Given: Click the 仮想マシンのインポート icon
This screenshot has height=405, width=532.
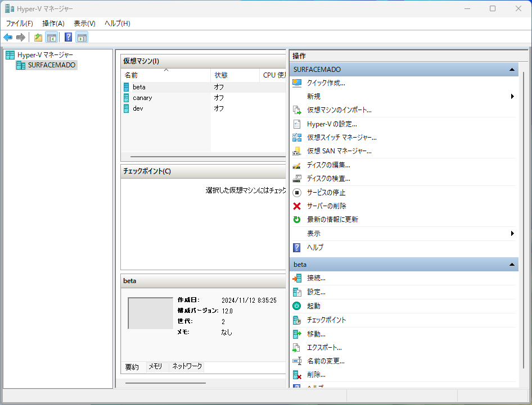Looking at the screenshot, I should pyautogui.click(x=297, y=110).
